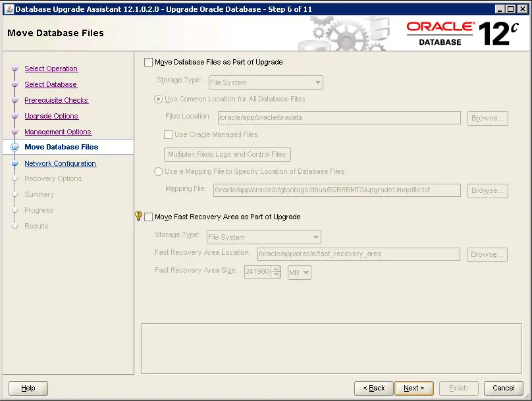Click Recovery Options step label
Image resolution: width=532 pixels, height=401 pixels.
pos(53,179)
